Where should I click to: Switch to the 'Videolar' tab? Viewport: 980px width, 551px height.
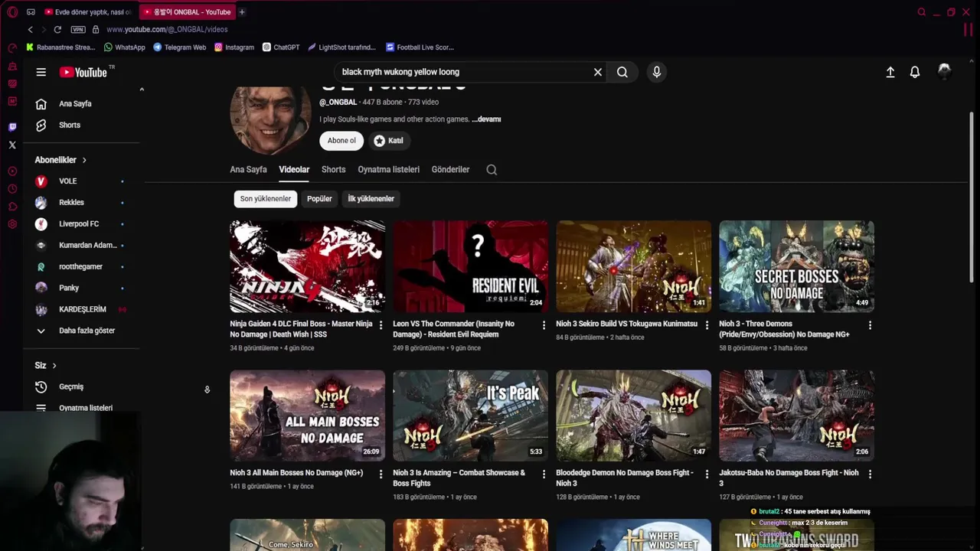pos(294,170)
